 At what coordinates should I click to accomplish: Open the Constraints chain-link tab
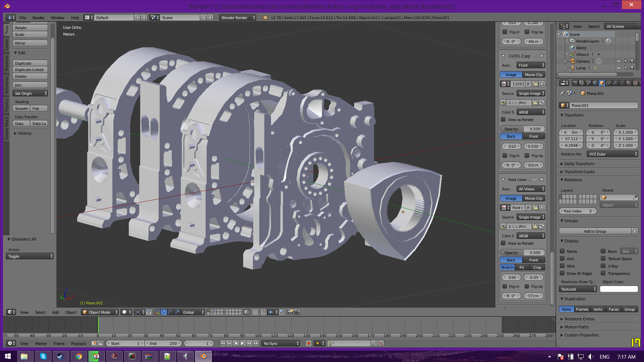(608, 83)
